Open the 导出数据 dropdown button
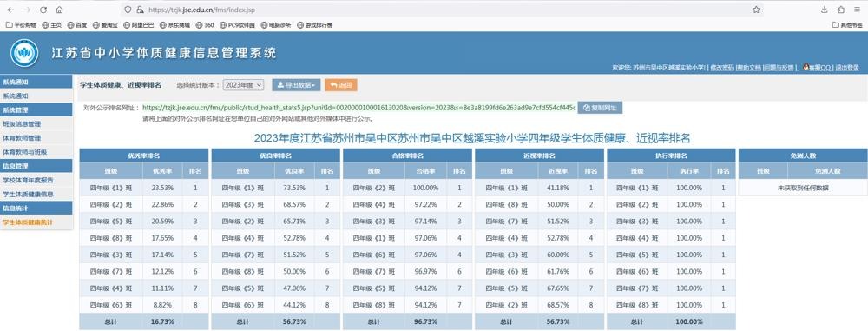This screenshot has height=331, width=868. [x=296, y=85]
